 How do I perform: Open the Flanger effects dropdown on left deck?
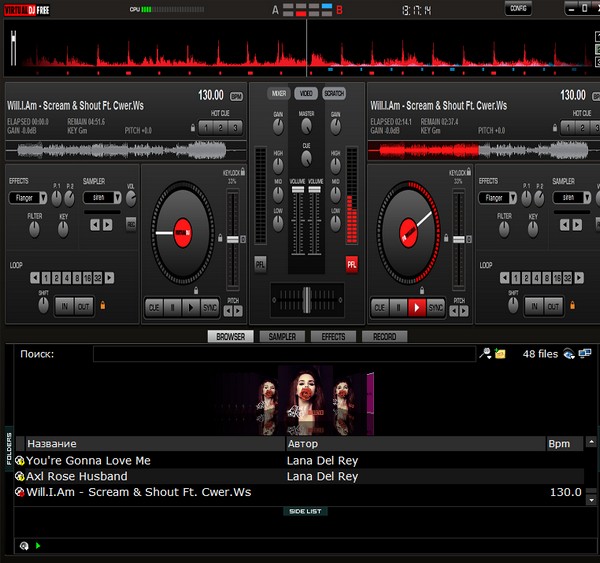(23, 198)
